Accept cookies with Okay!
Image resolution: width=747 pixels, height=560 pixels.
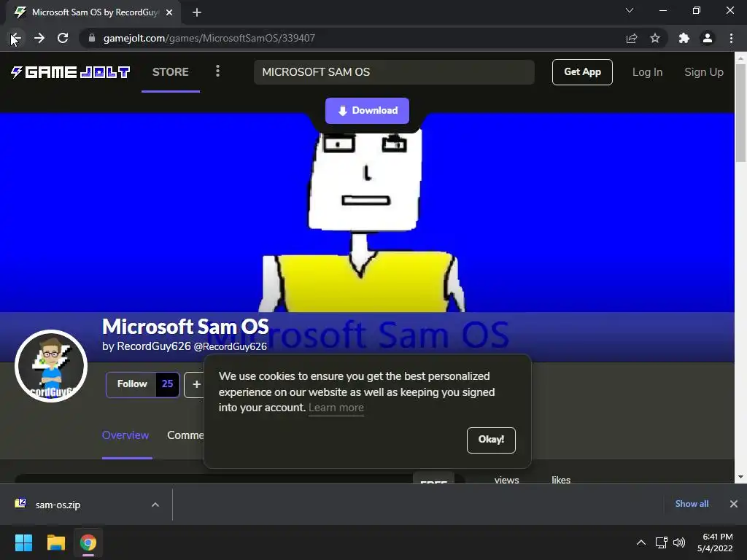pos(491,440)
